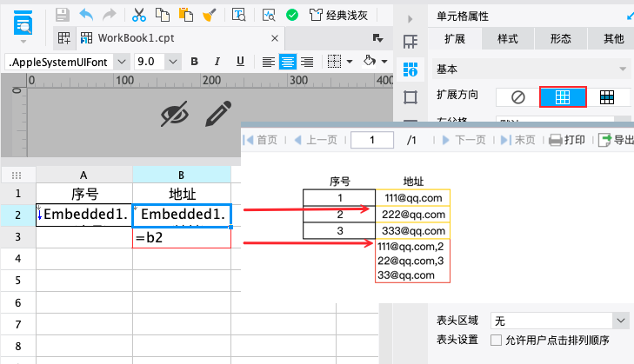Expand the arrow under the preview icon

[x=23, y=41]
